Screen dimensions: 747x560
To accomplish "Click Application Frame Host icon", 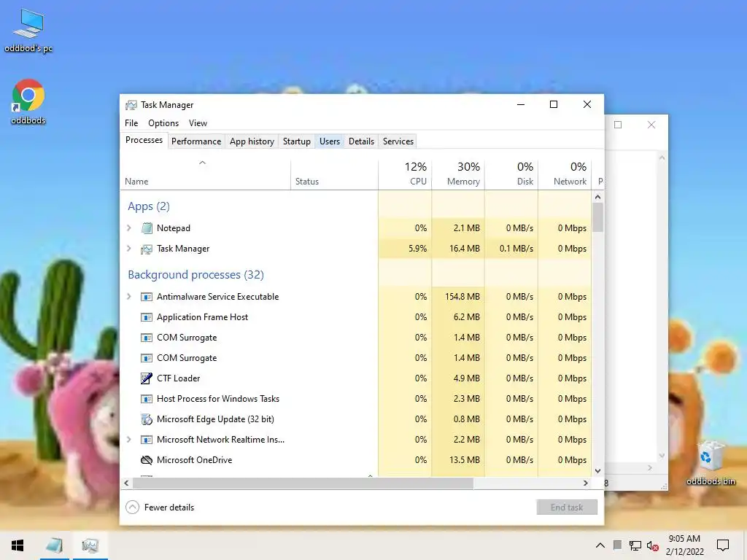I will (147, 317).
